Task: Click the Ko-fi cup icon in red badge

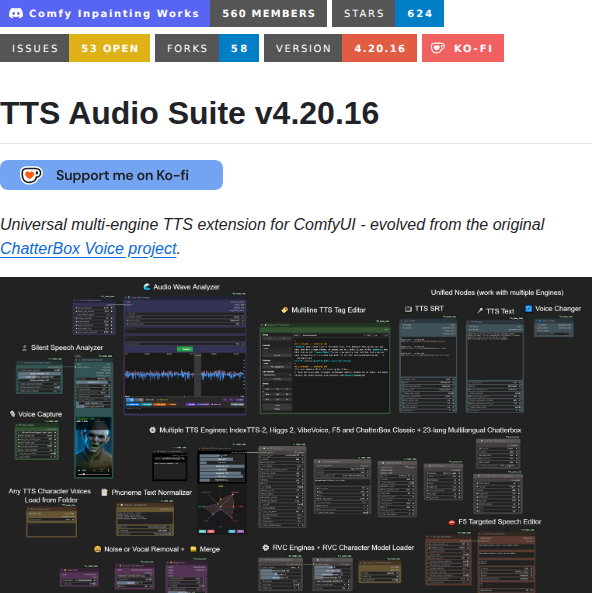Action: pos(438,48)
